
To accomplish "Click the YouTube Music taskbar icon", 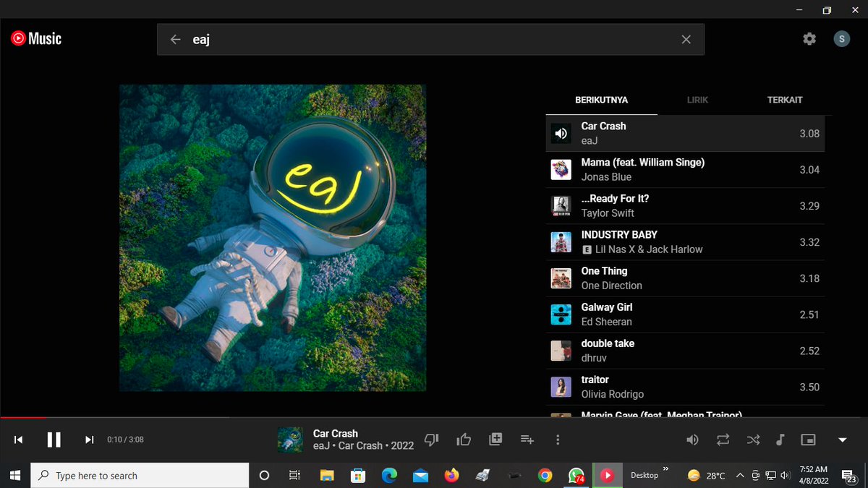I will [x=608, y=475].
